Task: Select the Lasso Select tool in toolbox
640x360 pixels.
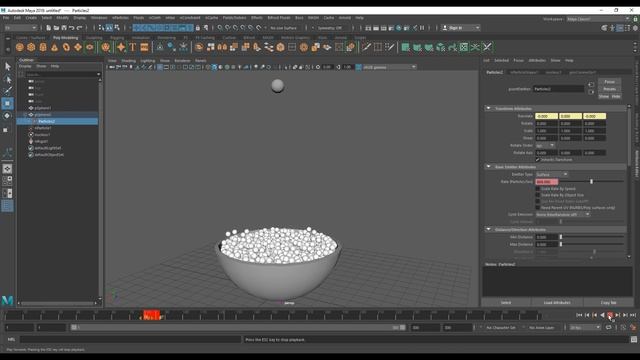Action: [7, 79]
